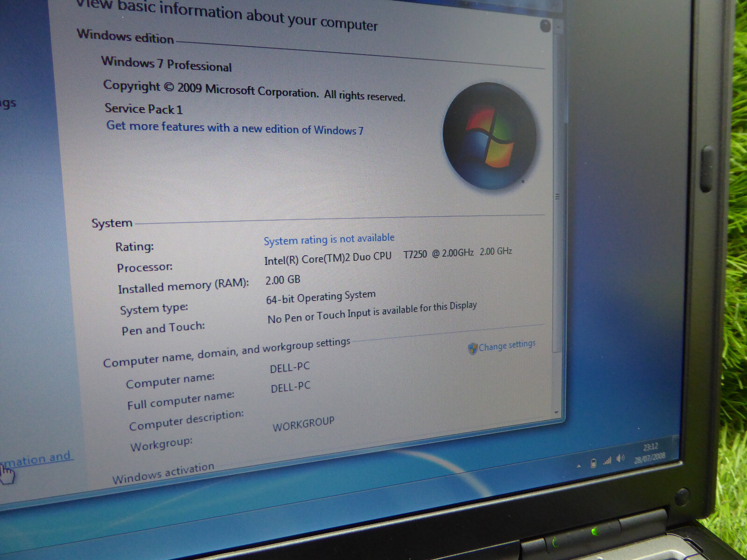Click the help icon at top right of window
Image resolution: width=747 pixels, height=560 pixels.
[x=545, y=26]
